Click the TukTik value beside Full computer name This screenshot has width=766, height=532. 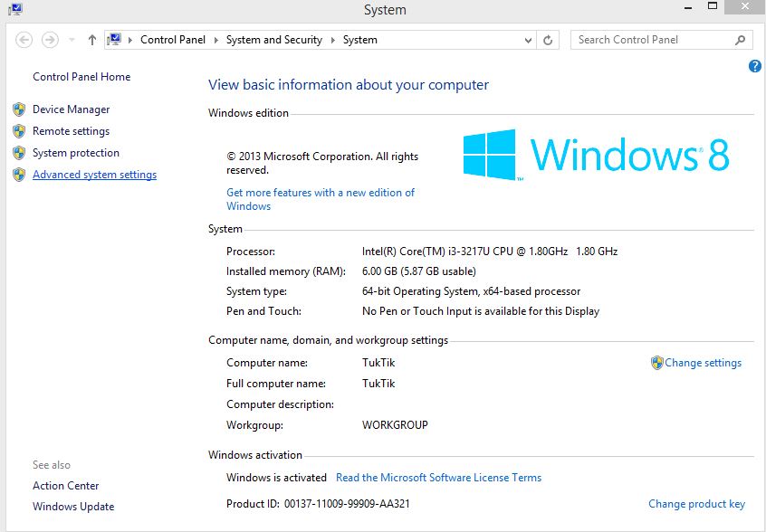click(x=378, y=384)
